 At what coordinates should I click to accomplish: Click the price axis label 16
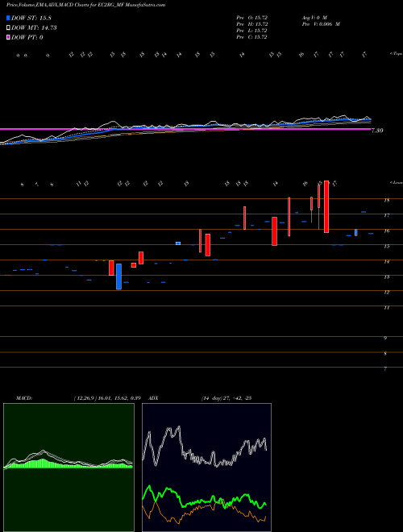click(386, 231)
